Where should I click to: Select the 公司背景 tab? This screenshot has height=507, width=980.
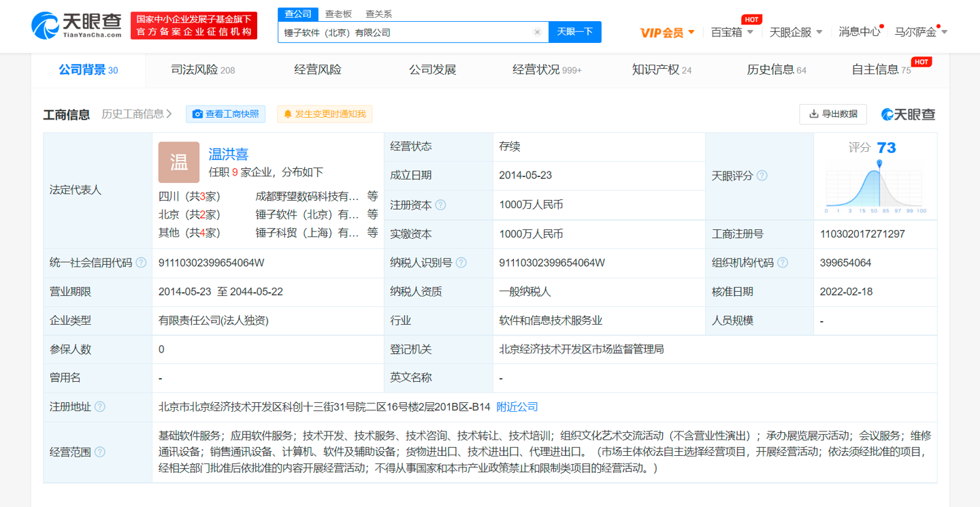point(88,69)
